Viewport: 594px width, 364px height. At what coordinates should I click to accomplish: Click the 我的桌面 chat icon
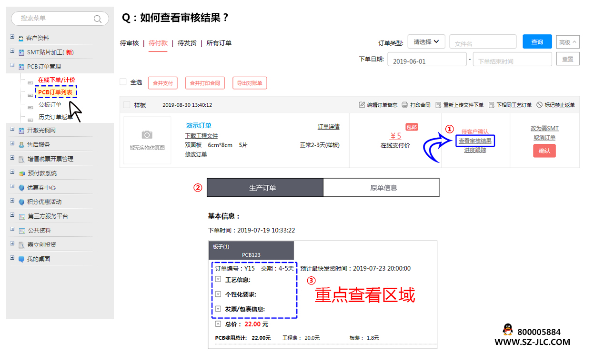(21, 259)
